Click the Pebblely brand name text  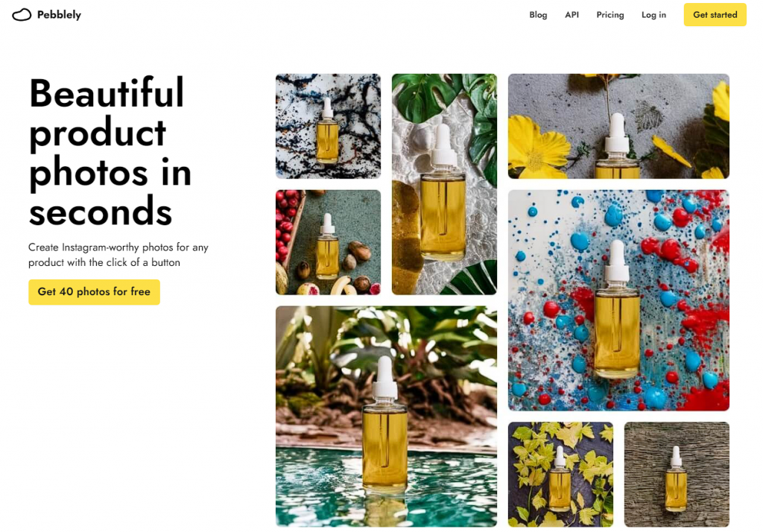(x=59, y=15)
